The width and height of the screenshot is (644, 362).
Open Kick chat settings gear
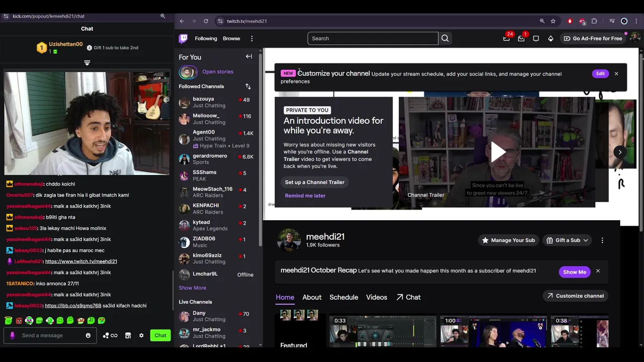tap(141, 335)
